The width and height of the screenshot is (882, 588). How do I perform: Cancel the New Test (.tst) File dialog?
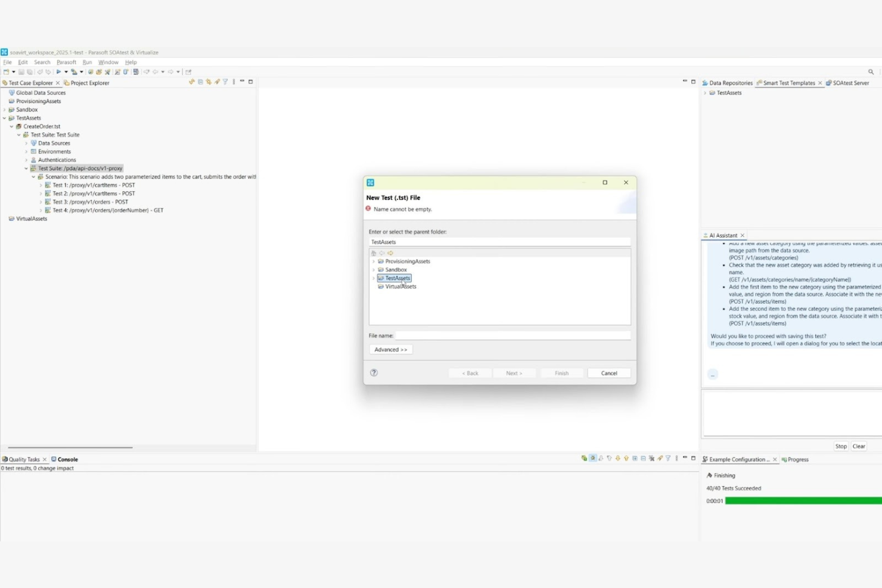pyautogui.click(x=608, y=372)
